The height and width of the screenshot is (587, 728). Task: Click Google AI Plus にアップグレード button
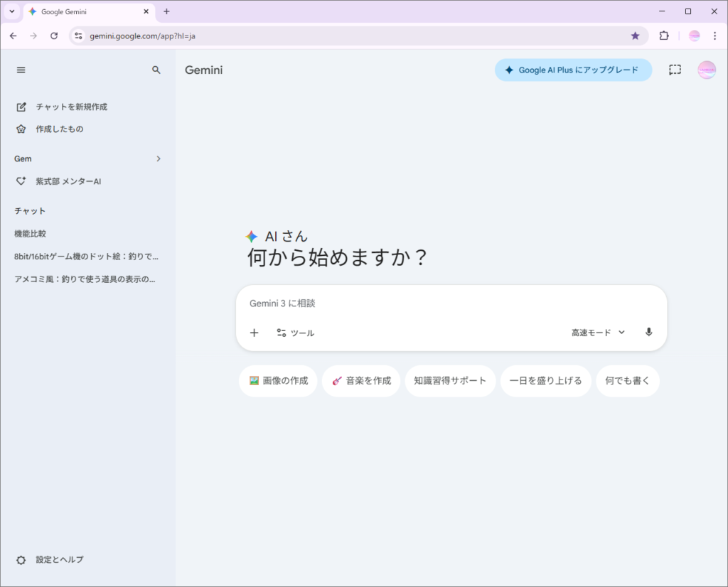coord(573,70)
